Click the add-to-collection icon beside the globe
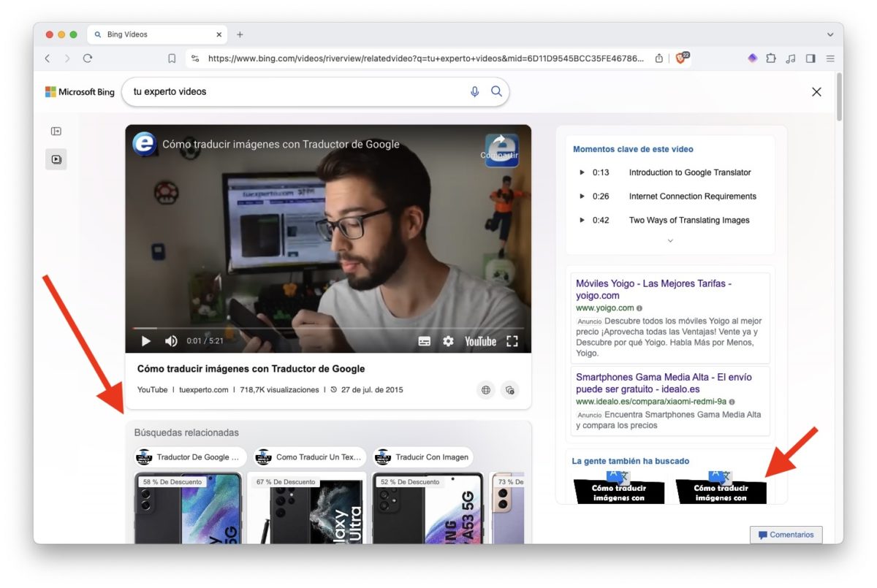The image size is (877, 588). 510,390
